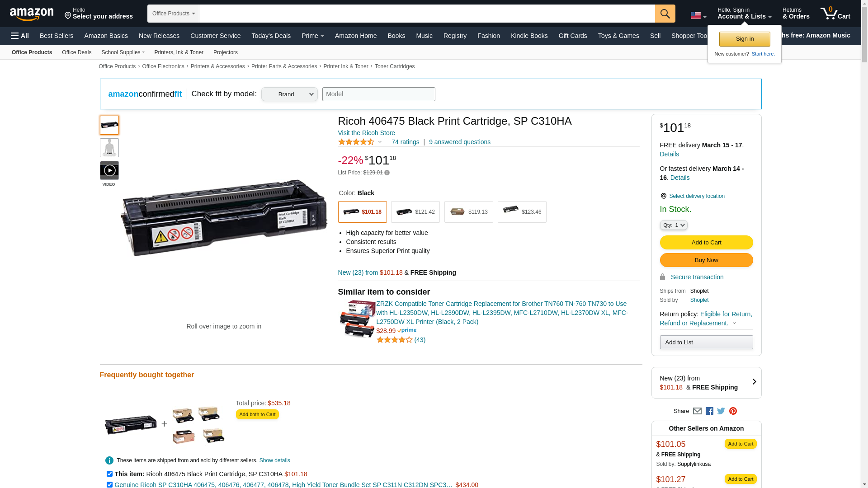
Task: Uncheck the 'This item' Ricoh checkbox
Action: (109, 474)
